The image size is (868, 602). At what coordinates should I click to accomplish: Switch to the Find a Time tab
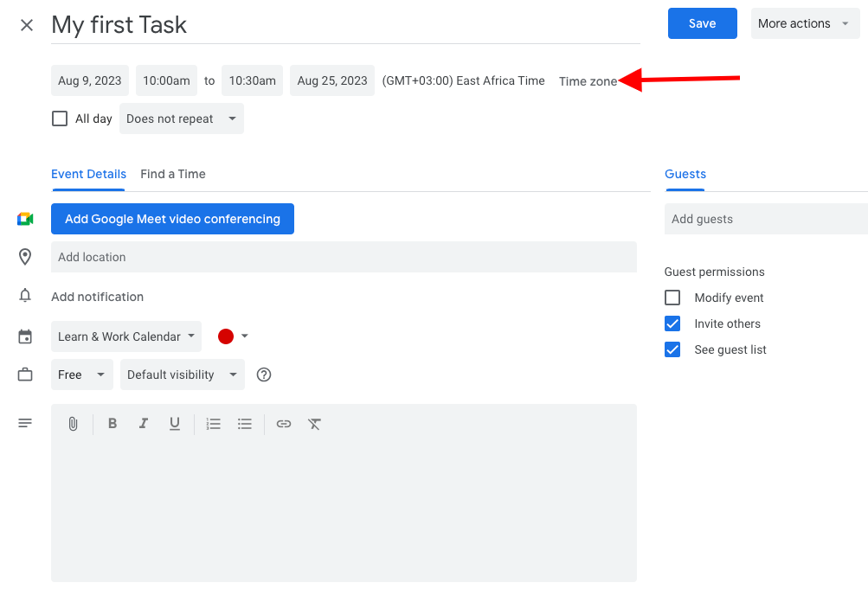tap(173, 174)
